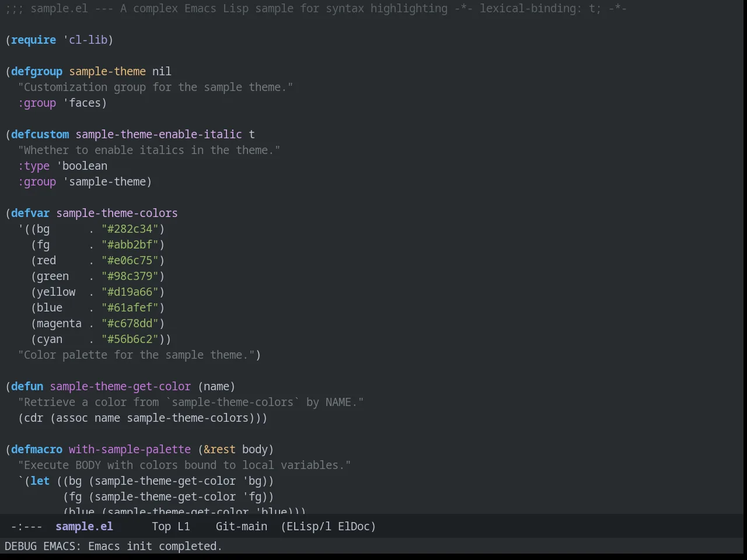This screenshot has width=747, height=560.
Task: Click the "#56b6c2" color string
Action: [130, 339]
